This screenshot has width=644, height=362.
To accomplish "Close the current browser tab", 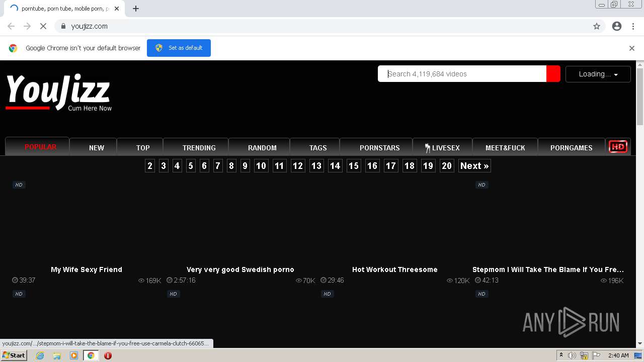I will coord(117,9).
